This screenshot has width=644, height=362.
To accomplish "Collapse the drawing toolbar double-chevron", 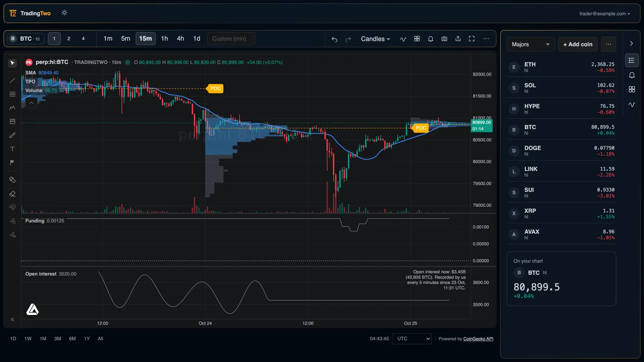I will point(12,319).
